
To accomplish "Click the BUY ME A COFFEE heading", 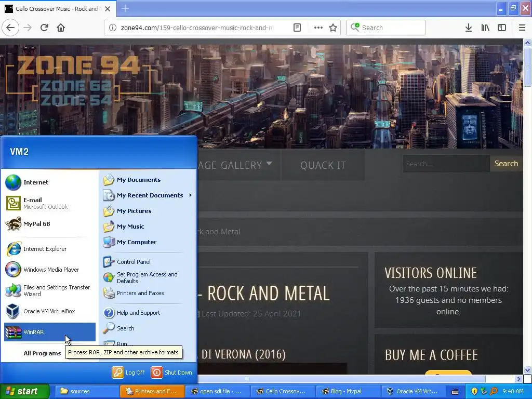I will (x=431, y=355).
